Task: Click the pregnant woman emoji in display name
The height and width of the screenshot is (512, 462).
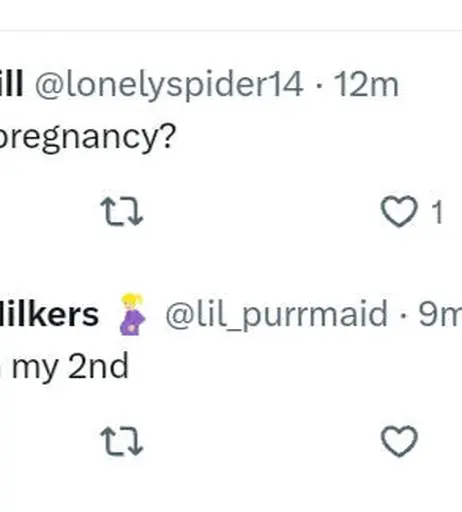Action: (132, 314)
